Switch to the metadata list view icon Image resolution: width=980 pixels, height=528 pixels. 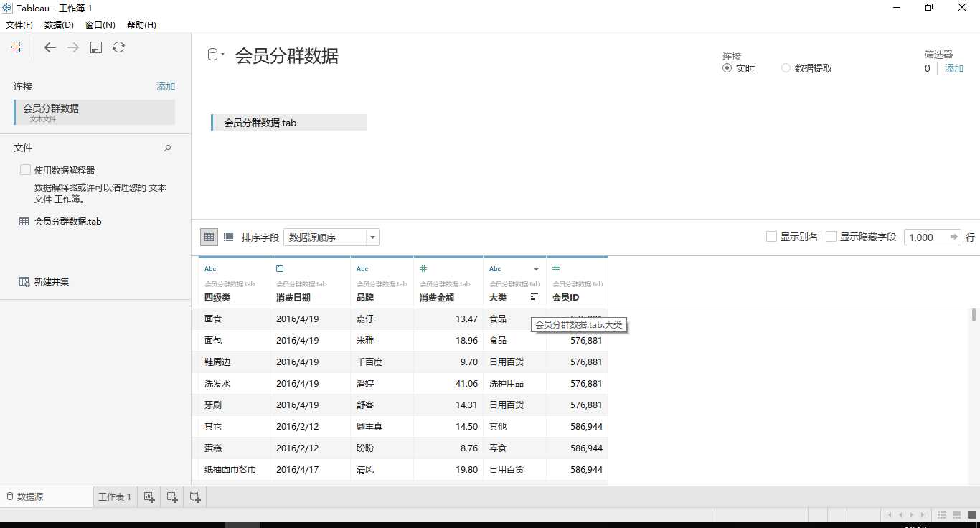click(229, 237)
